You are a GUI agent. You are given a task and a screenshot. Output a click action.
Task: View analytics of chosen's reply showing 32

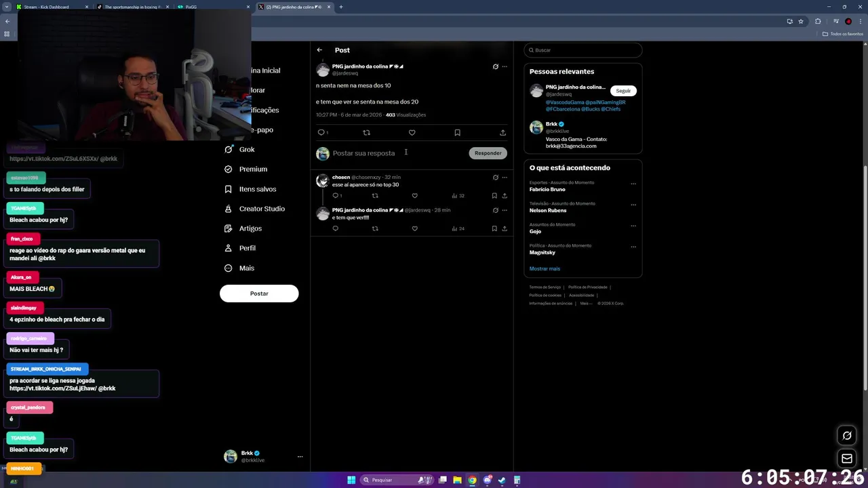458,196
